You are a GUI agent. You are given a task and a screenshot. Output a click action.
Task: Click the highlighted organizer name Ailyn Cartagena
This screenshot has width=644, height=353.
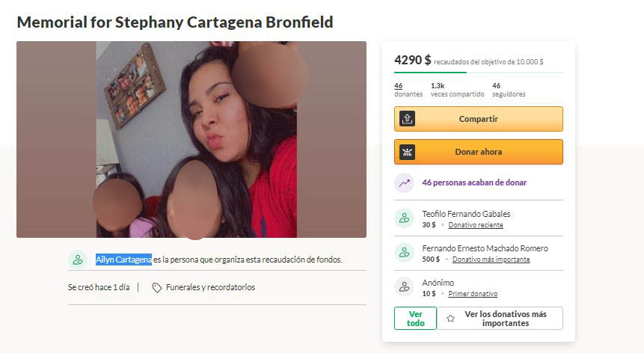[123, 260]
